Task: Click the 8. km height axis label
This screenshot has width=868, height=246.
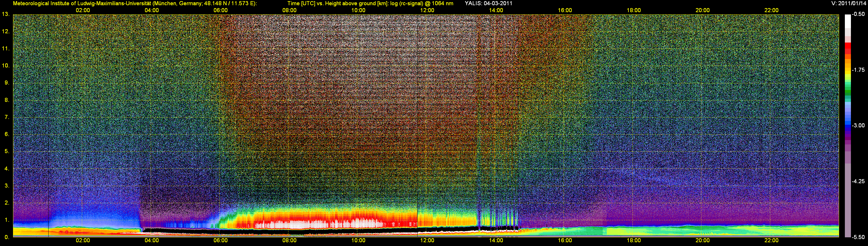Action: tap(7, 100)
